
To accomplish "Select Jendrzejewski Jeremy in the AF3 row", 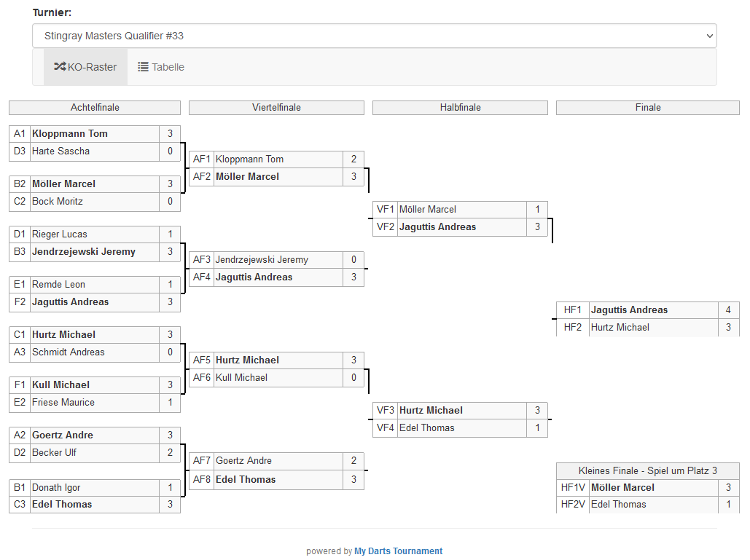I will tap(262, 260).
